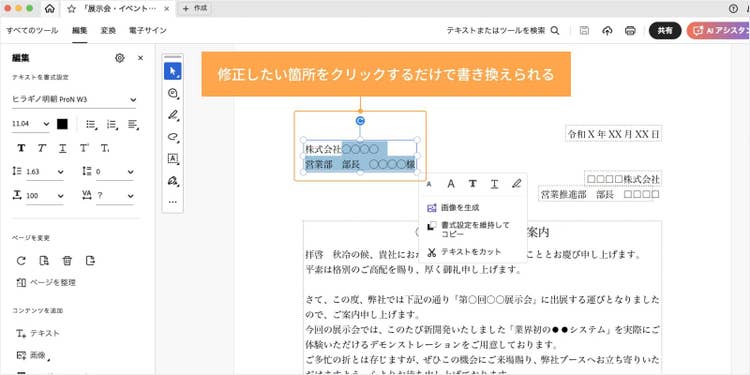750x375 pixels.
Task: Increase font size with large A
Action: click(x=451, y=183)
